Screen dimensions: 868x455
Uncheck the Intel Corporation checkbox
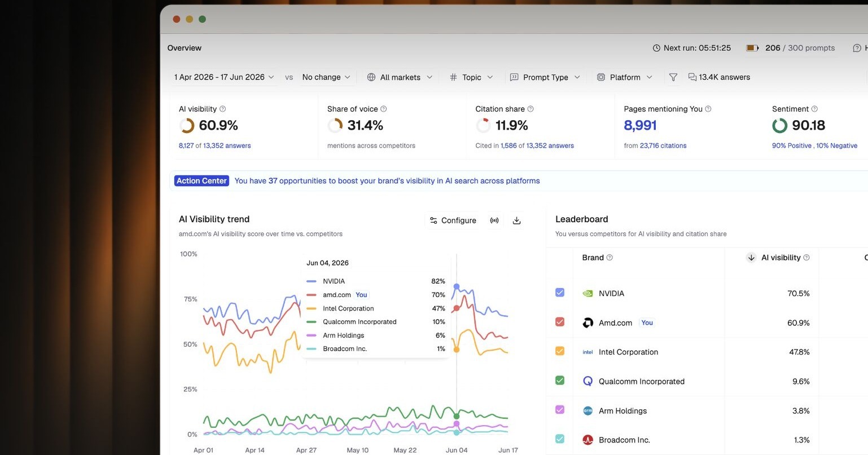560,351
